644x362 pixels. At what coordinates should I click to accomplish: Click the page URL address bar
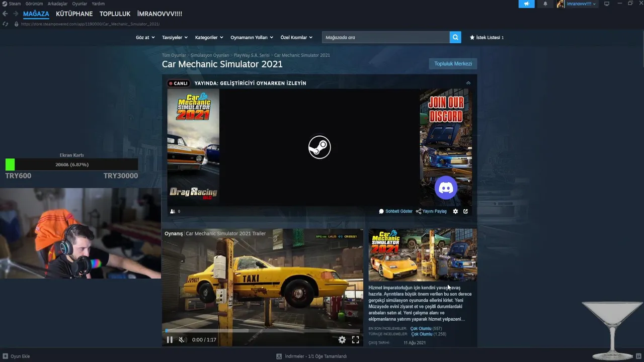tap(91, 24)
